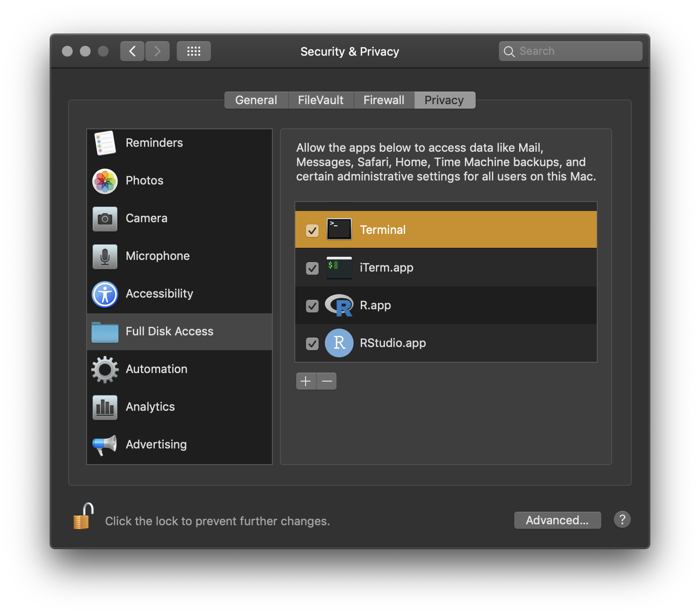Click the lock icon to prevent changes
700x615 pixels.
click(83, 516)
